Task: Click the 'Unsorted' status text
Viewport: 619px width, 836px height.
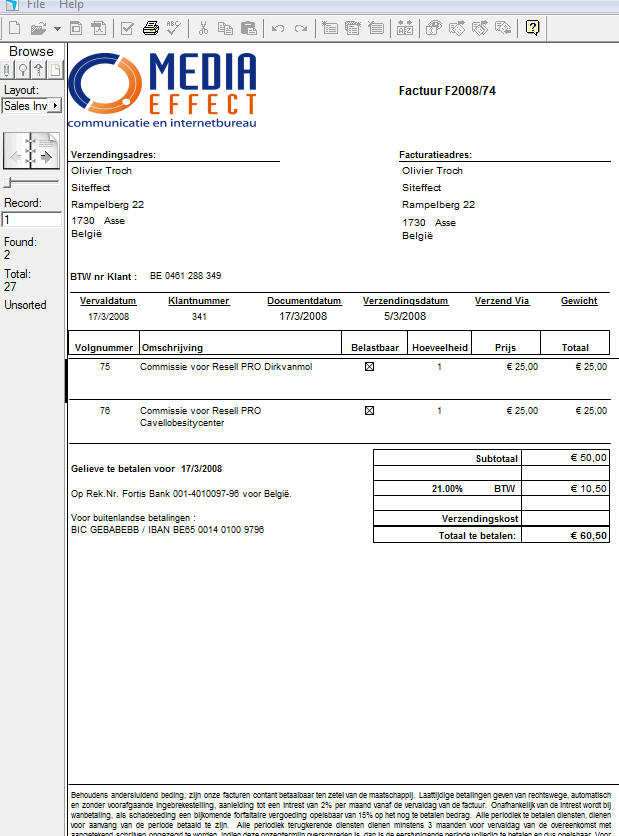Action: coord(25,305)
